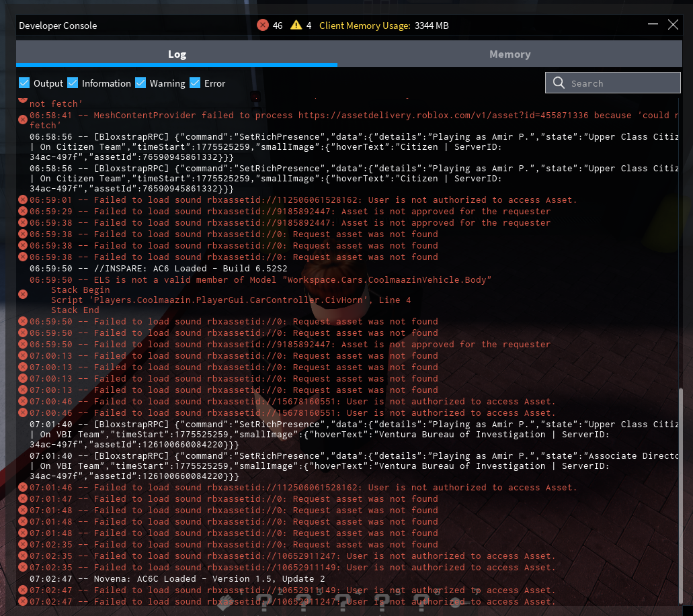The image size is (693, 616).
Task: Click error icon beside ELS stack trace entry
Action: click(x=23, y=294)
